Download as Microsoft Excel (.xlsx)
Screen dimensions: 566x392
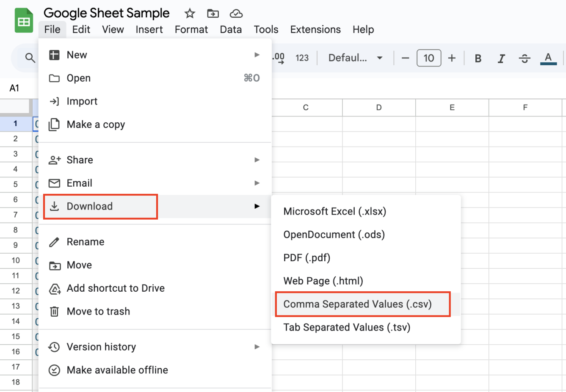[x=335, y=211]
